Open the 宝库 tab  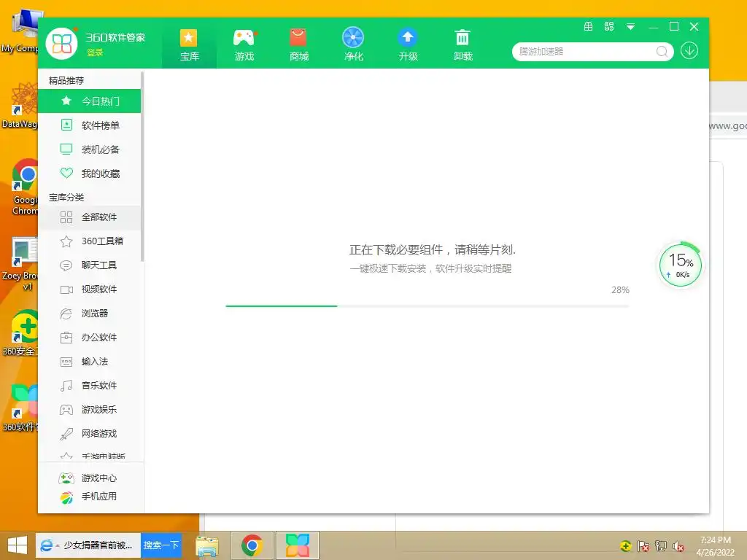pyautogui.click(x=189, y=46)
